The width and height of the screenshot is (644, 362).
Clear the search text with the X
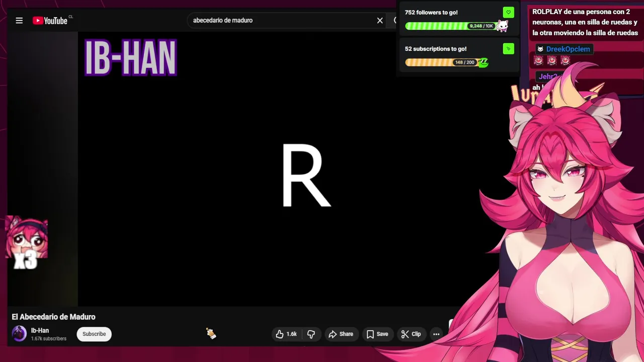[380, 21]
